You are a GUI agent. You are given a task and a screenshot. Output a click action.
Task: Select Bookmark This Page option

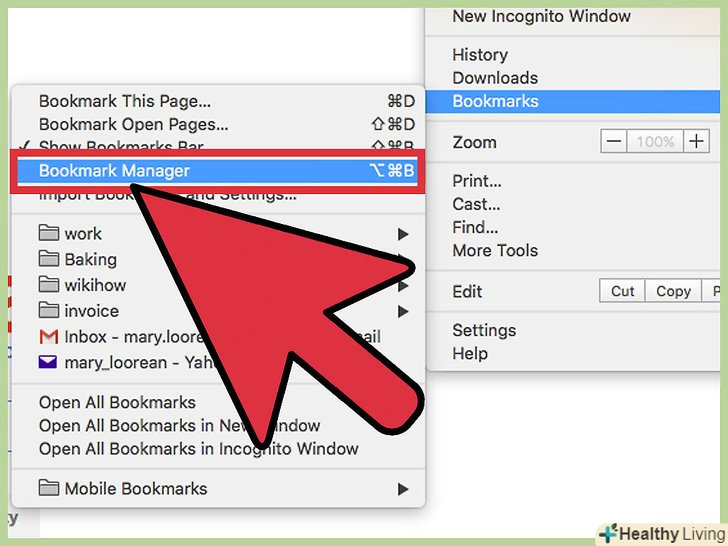pyautogui.click(x=125, y=101)
